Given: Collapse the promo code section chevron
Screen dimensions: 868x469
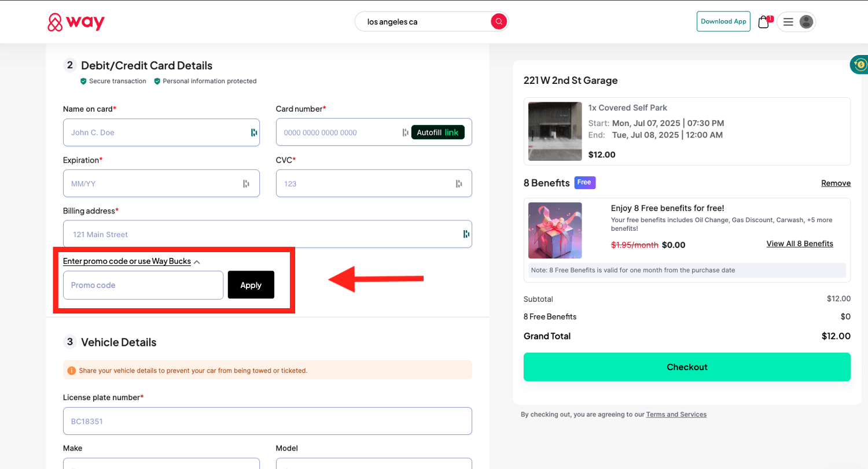Looking at the screenshot, I should coord(197,262).
